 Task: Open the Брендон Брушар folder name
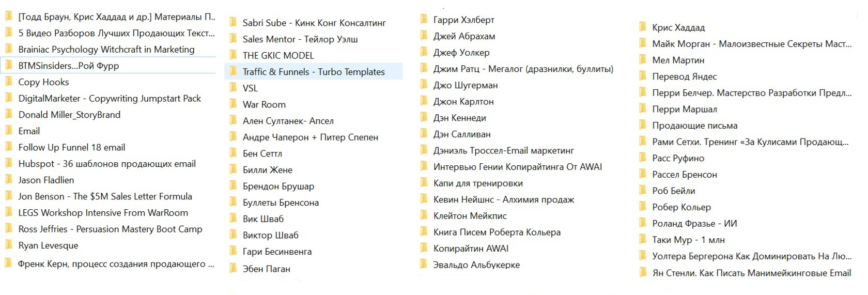(x=278, y=186)
